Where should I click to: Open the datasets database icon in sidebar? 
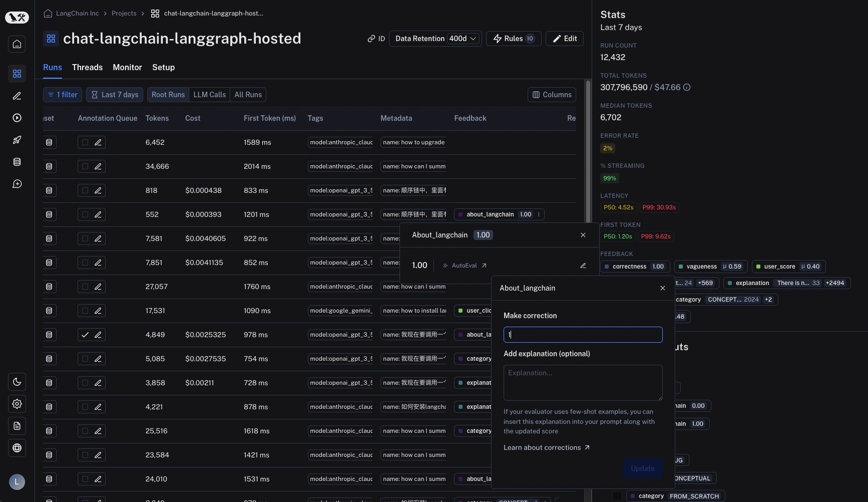[17, 162]
